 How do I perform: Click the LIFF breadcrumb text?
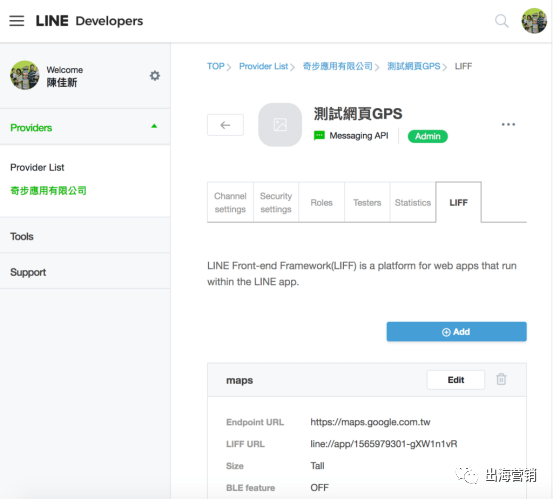[x=463, y=66]
